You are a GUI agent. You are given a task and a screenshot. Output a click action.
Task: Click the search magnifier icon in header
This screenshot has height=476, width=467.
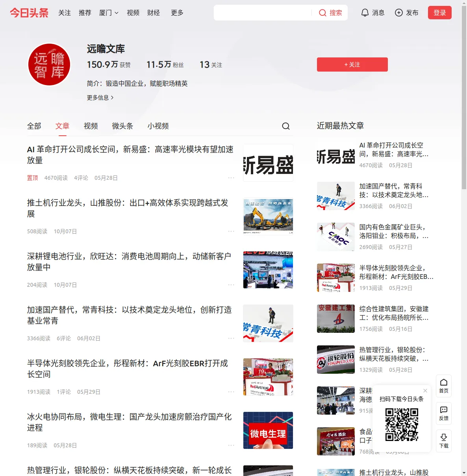[322, 13]
